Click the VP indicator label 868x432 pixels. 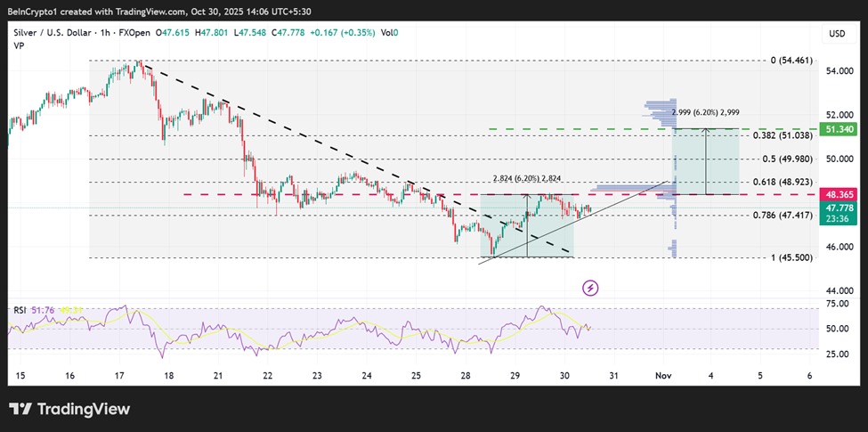click(x=19, y=46)
